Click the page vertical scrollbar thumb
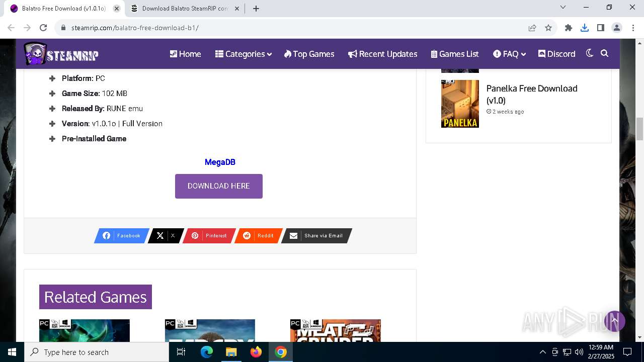This screenshot has width=644, height=362. pos(640,129)
